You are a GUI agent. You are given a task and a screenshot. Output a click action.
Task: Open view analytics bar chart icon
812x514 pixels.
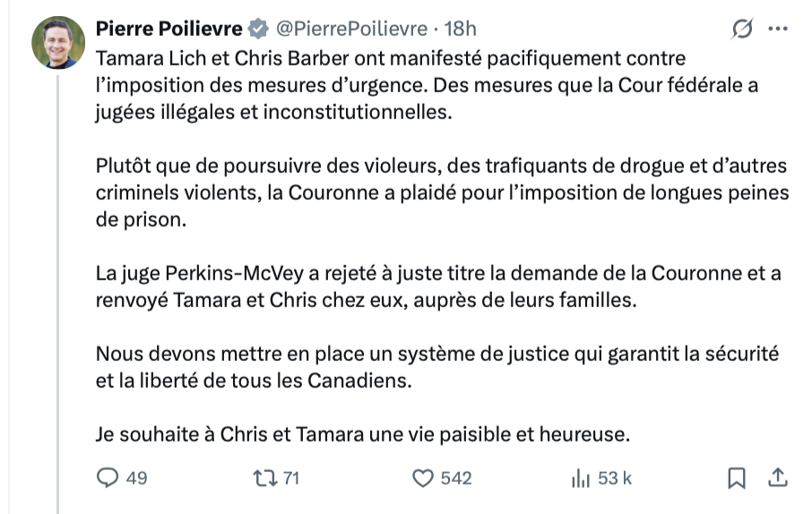pos(580,478)
